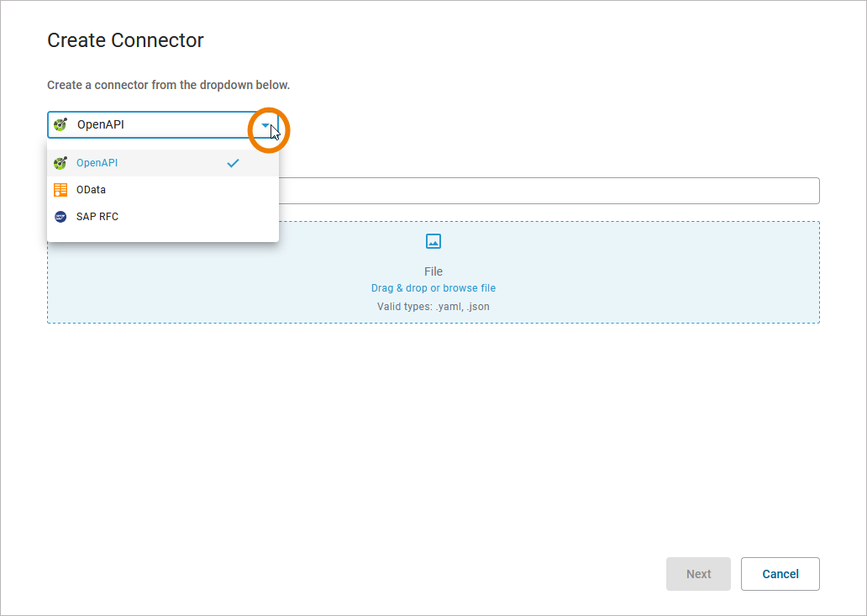Click the "Create Connector" dialog heading
Image resolution: width=867 pixels, height=616 pixels.
pos(125,40)
